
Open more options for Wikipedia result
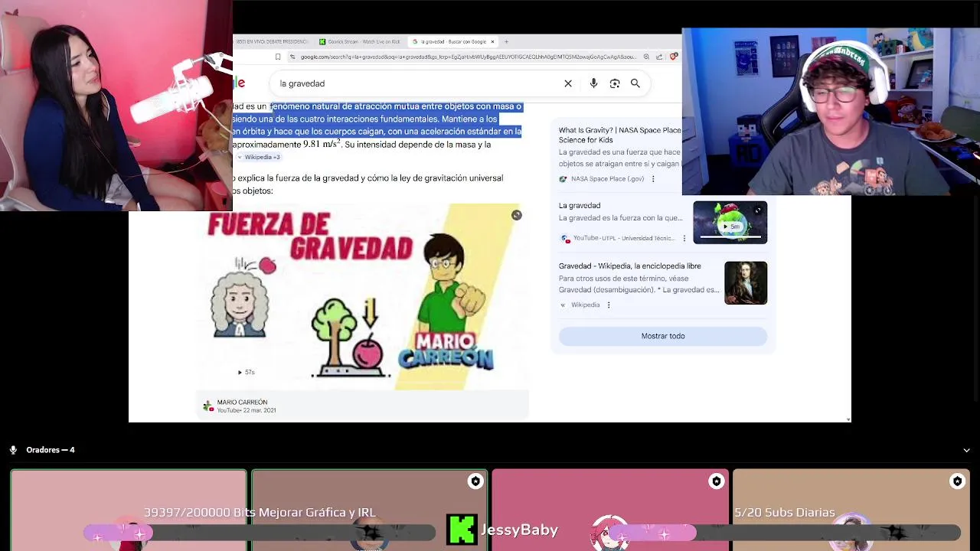[609, 305]
